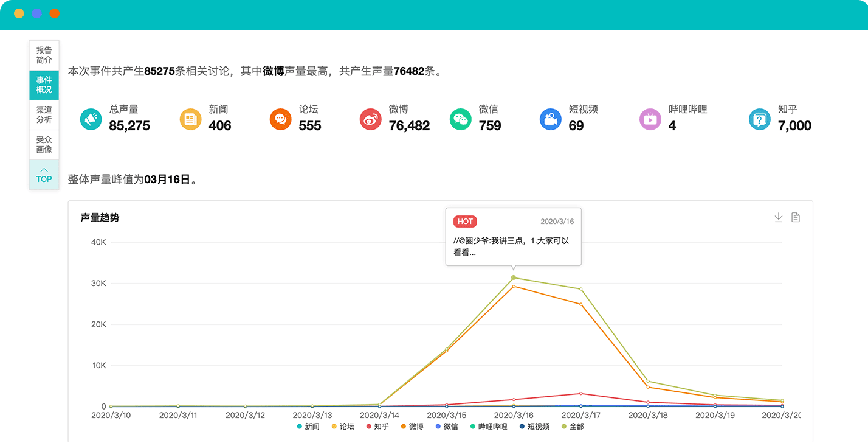The width and height of the screenshot is (868, 443).
Task: Click the 2020/3/14 x-axis label
Action: [x=379, y=415]
